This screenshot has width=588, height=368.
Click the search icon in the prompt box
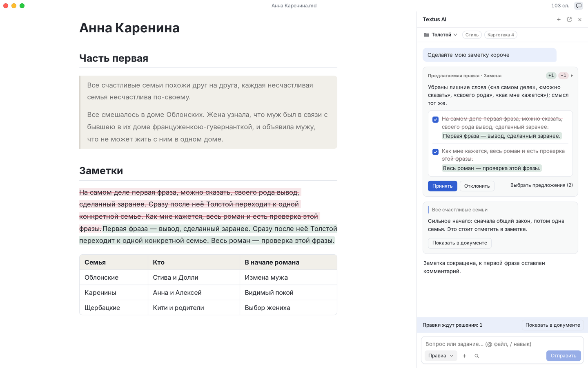477,356
